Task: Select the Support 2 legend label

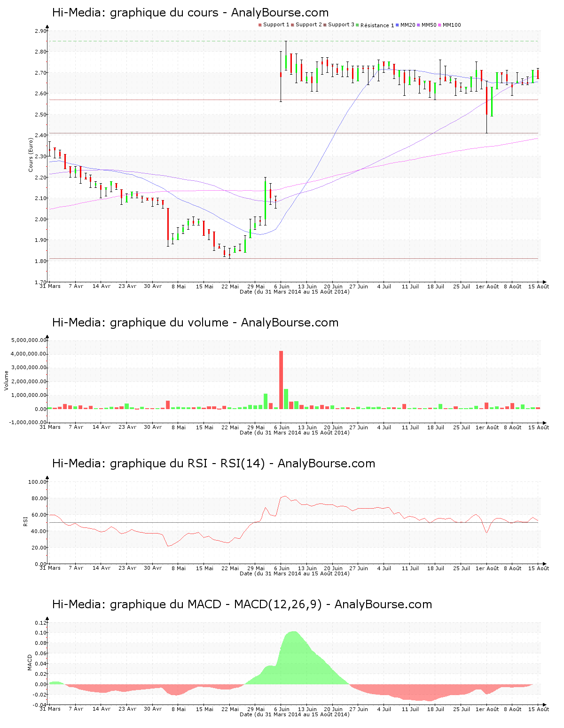Action: [x=309, y=25]
